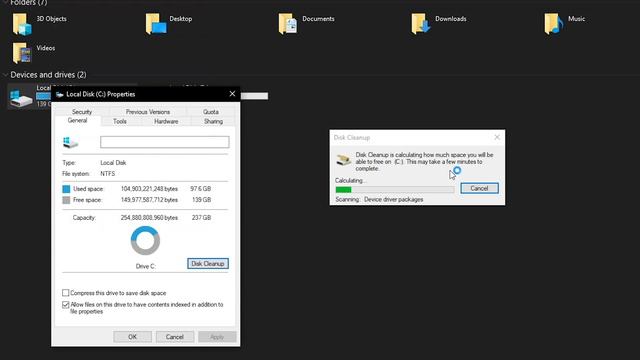Click the 'Drive C:' label under chart

tap(145, 266)
